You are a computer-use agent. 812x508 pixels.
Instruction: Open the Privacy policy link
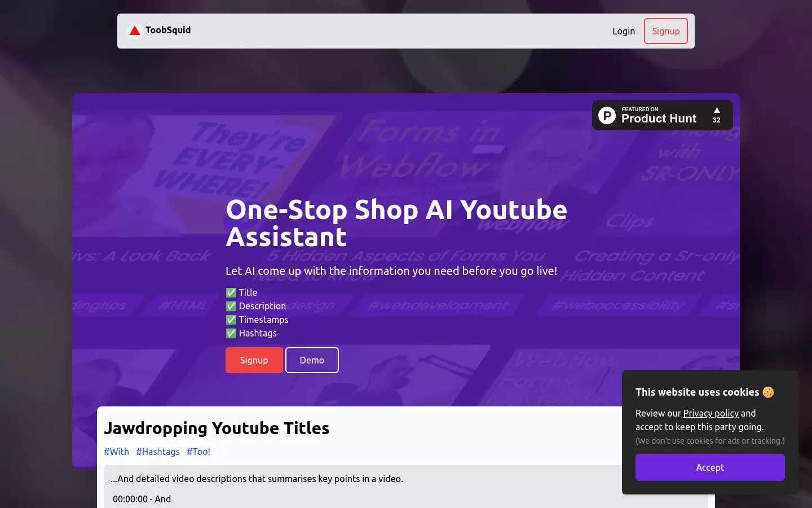tap(711, 413)
